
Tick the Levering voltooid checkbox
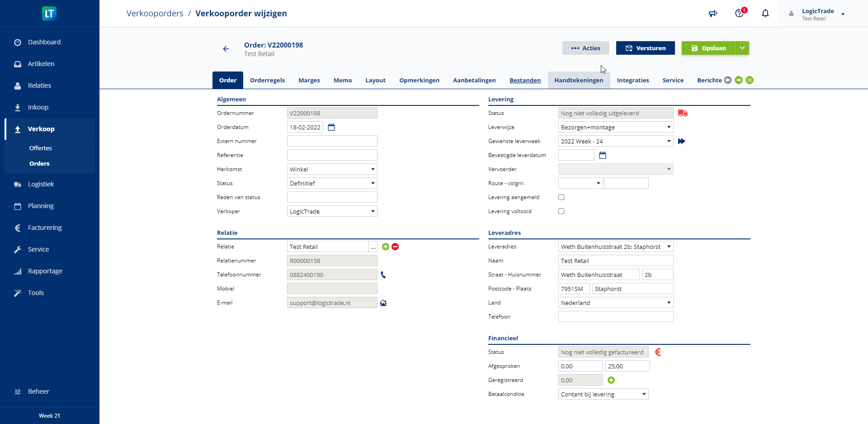tap(561, 211)
